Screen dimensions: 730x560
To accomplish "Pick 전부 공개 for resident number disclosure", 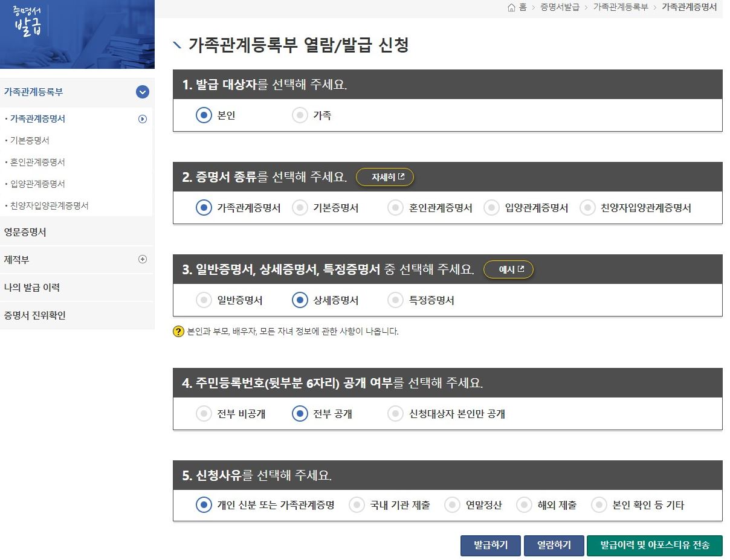I will click(x=300, y=414).
